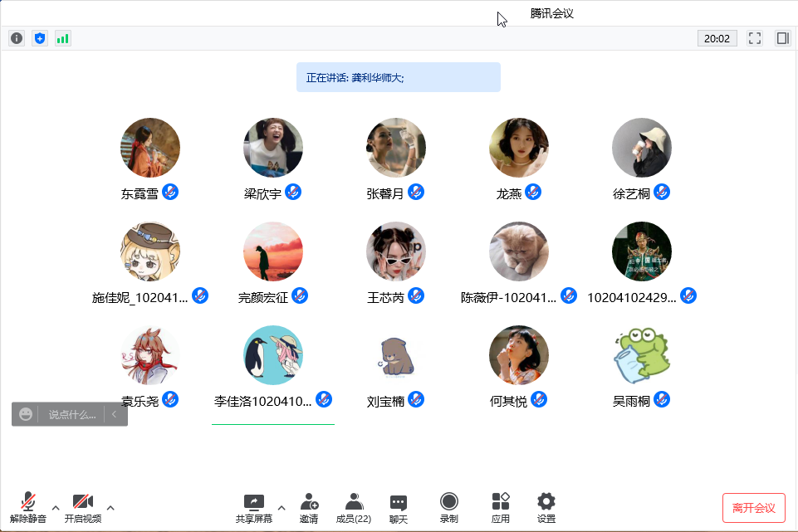Click the blue security shield icon
The height and width of the screenshot is (532, 798).
click(x=40, y=38)
